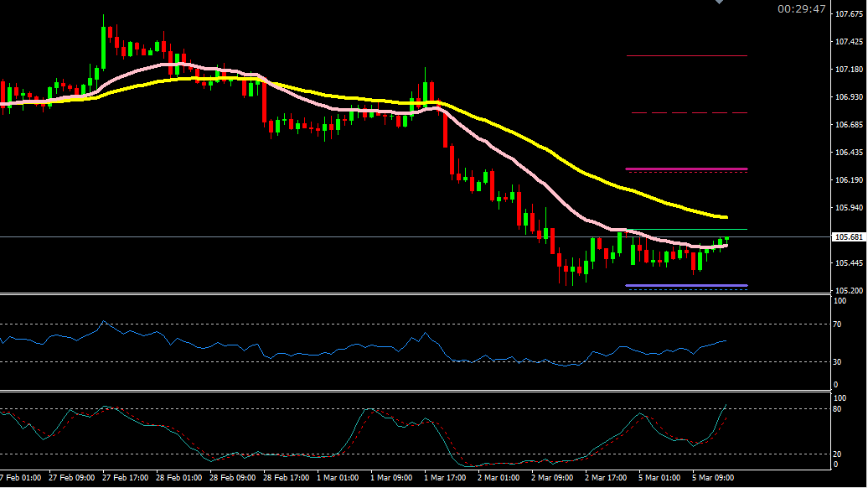Click the stochastic 80 level label
868x488 pixels.
point(837,409)
